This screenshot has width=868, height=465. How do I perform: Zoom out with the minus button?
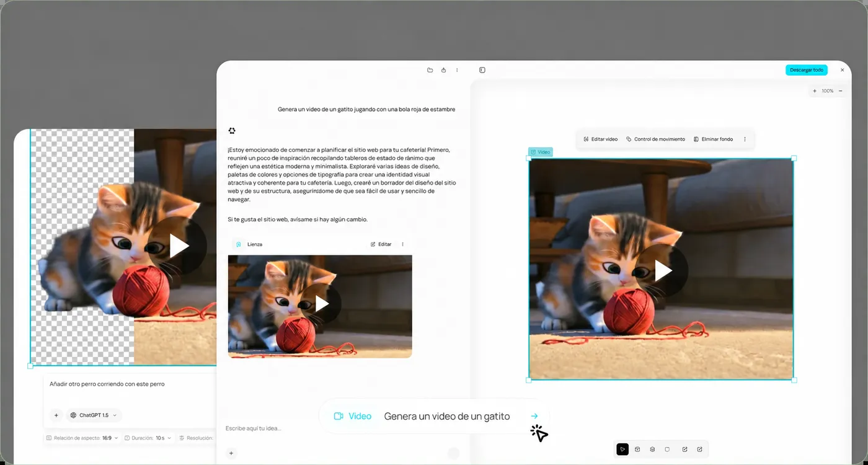(x=841, y=91)
